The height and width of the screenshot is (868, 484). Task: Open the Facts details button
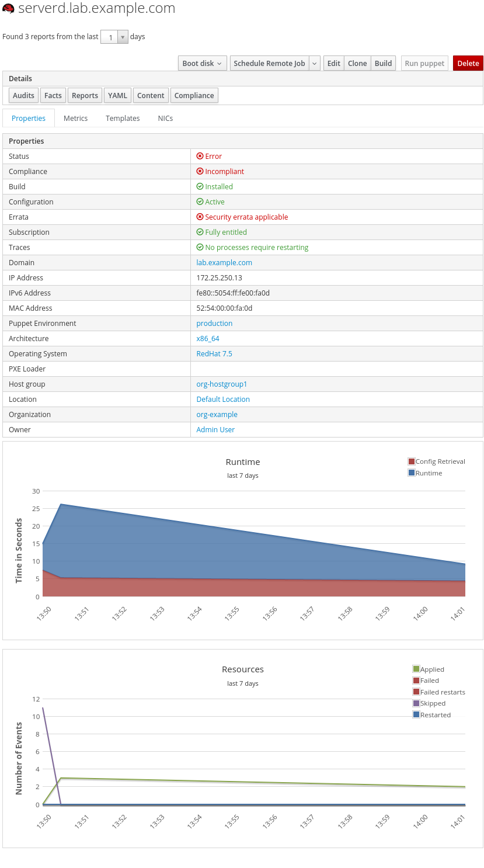(53, 95)
